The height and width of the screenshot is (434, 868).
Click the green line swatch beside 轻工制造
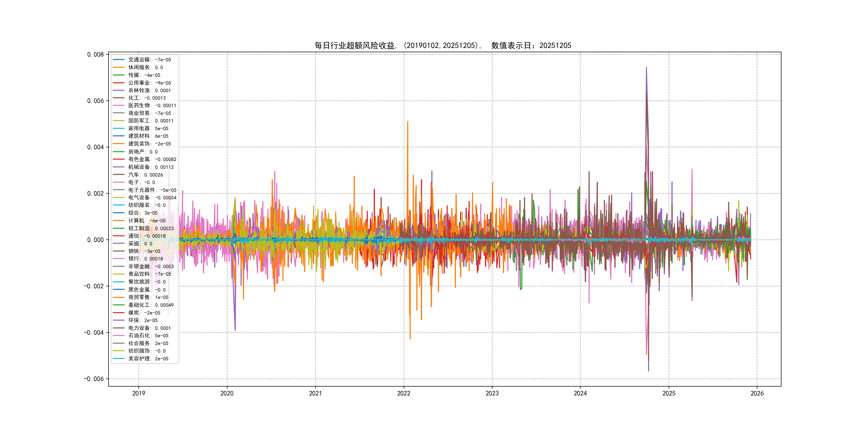point(119,228)
